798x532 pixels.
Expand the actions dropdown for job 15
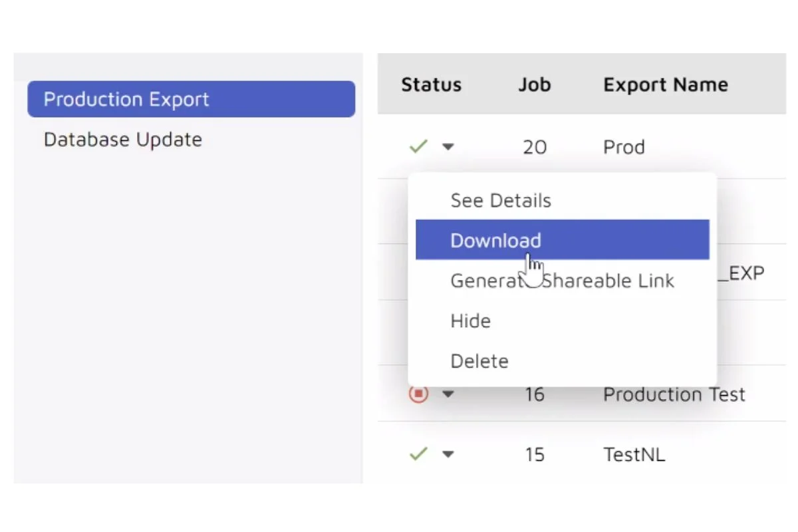click(x=448, y=455)
